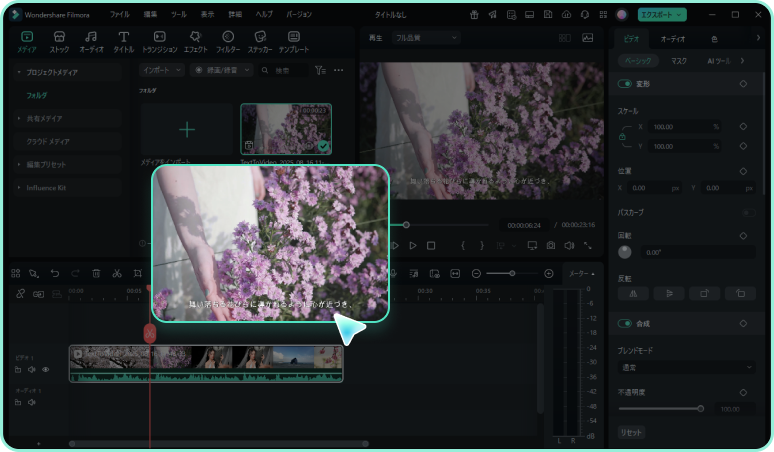Toggle the 合成 (Compositing) switch
This screenshot has width=774, height=452.
(624, 324)
